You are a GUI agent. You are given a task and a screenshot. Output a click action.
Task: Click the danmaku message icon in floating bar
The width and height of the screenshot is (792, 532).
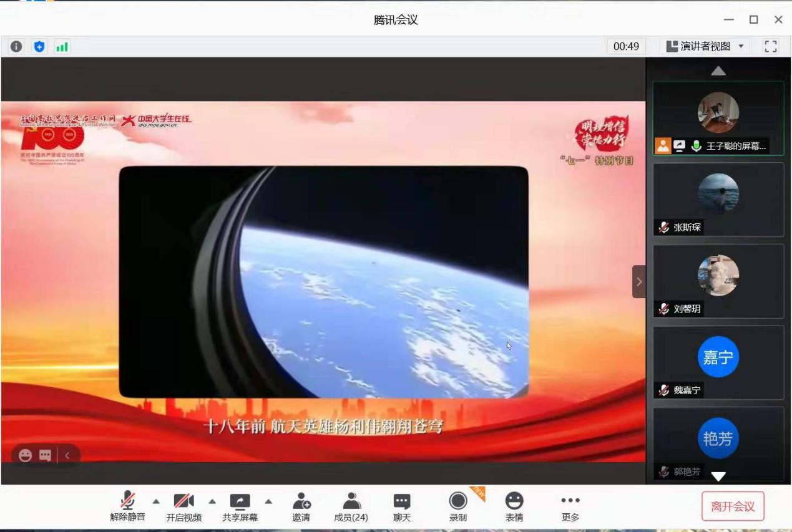click(x=46, y=455)
